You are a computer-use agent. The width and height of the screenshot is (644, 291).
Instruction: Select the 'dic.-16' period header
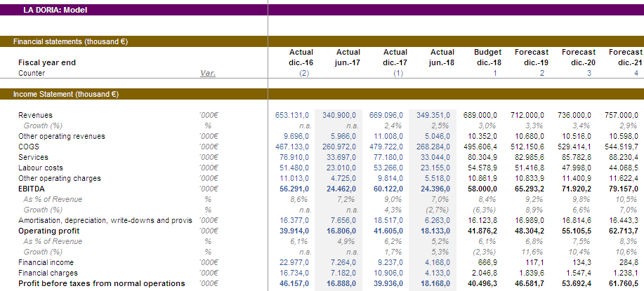[301, 62]
